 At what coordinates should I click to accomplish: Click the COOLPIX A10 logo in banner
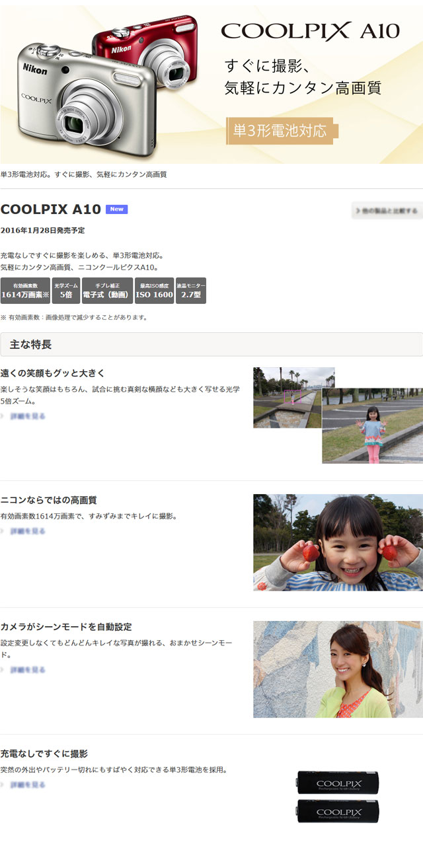(310, 30)
